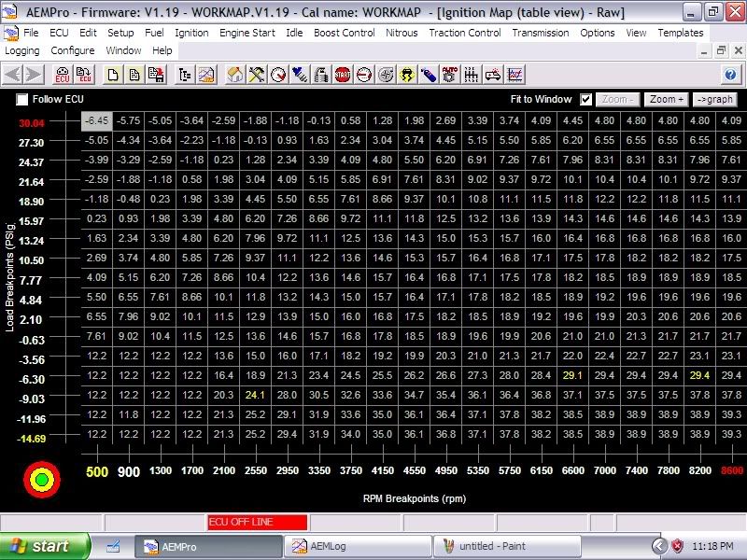The width and height of the screenshot is (747, 560).
Task: Open the gauge dial icon
Action: (278, 75)
